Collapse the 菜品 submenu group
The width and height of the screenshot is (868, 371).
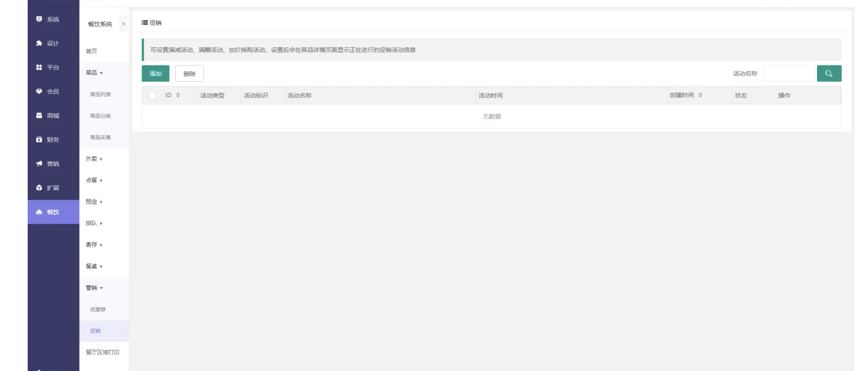pos(94,73)
